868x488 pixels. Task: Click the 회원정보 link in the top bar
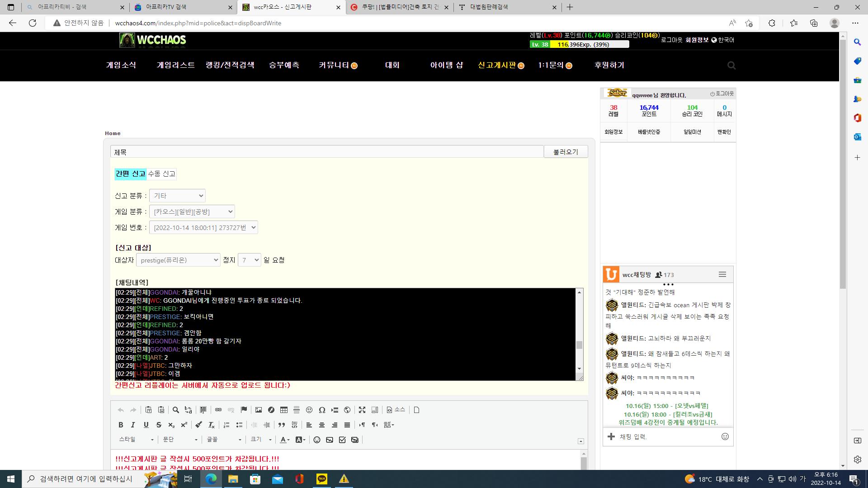click(x=697, y=40)
